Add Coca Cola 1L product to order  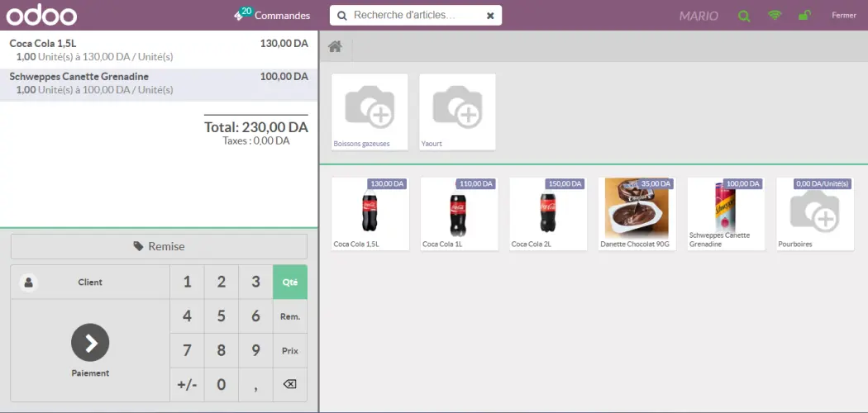(460, 214)
